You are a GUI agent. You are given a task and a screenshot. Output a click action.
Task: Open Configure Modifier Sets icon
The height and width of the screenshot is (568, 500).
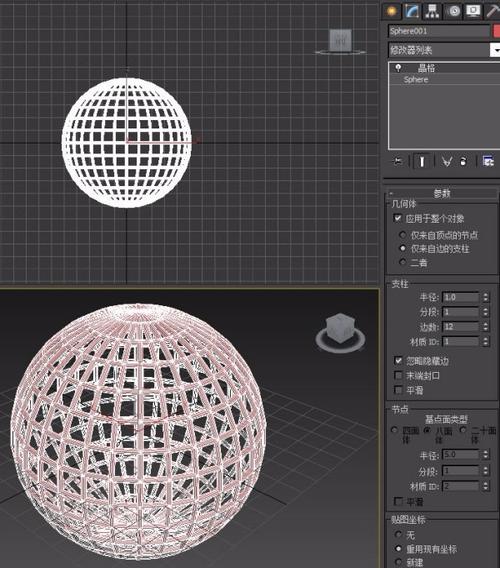[x=488, y=161]
